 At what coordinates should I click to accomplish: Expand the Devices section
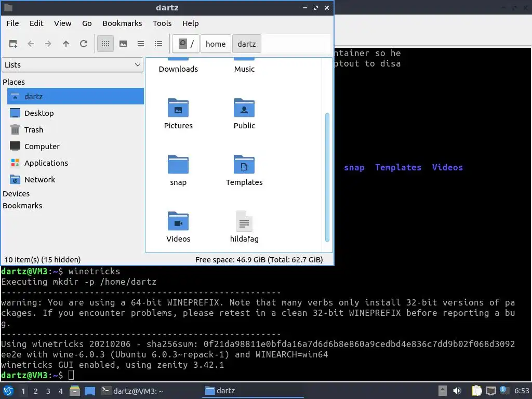point(16,194)
